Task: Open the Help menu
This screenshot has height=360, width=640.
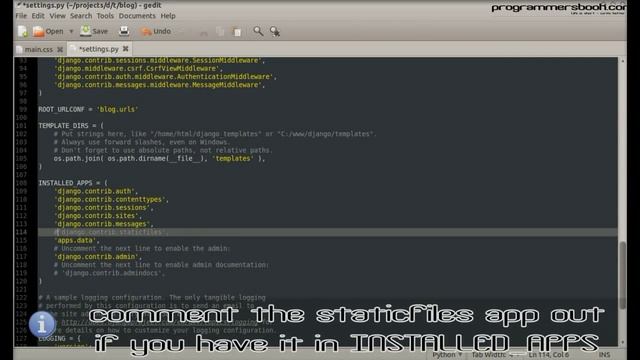Action: point(168,16)
